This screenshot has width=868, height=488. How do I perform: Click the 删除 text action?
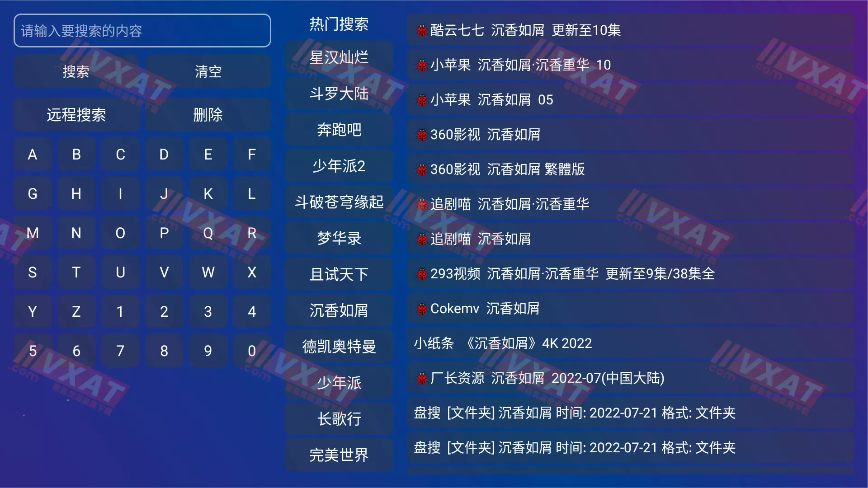(x=208, y=114)
